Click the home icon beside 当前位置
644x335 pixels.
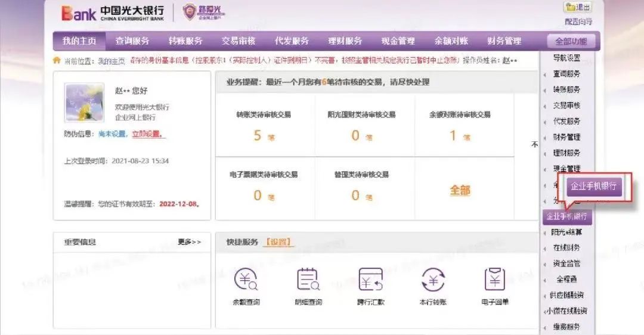click(57, 60)
